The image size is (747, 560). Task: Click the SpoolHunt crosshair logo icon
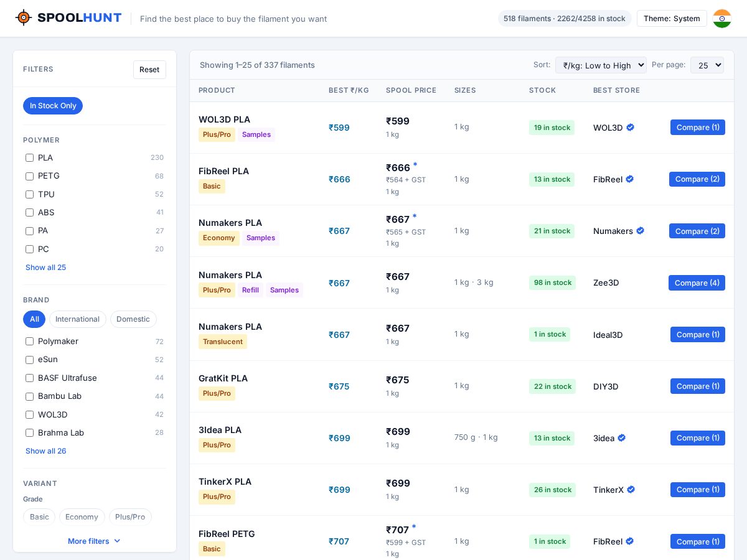pyautogui.click(x=24, y=17)
